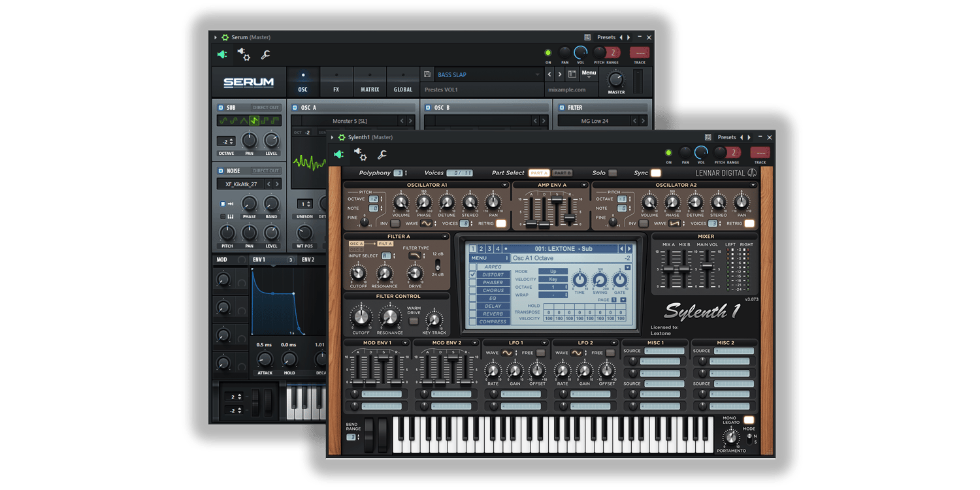Select PART A in Sylenth1 Part Select
The width and height of the screenshot is (980, 490).
pyautogui.click(x=539, y=173)
